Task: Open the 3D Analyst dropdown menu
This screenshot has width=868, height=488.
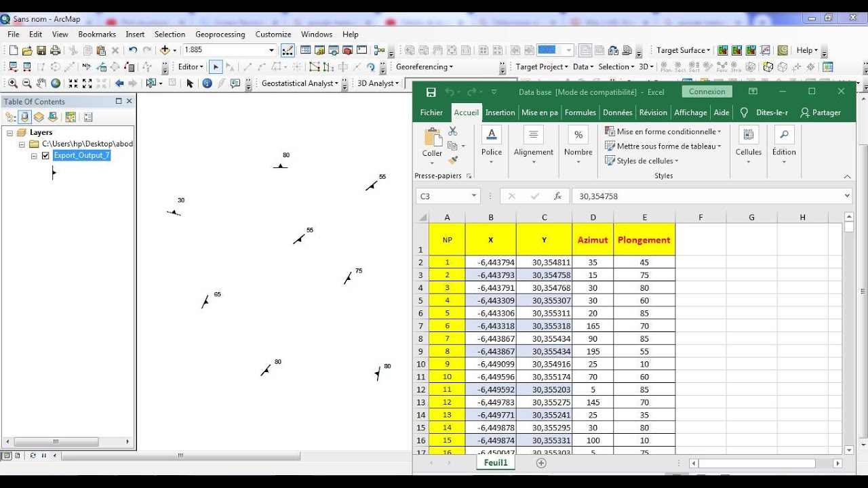Action: click(x=378, y=83)
